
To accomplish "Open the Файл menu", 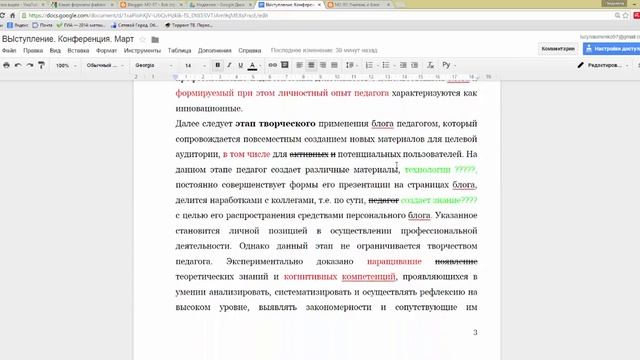I will pyautogui.click(x=9, y=51).
